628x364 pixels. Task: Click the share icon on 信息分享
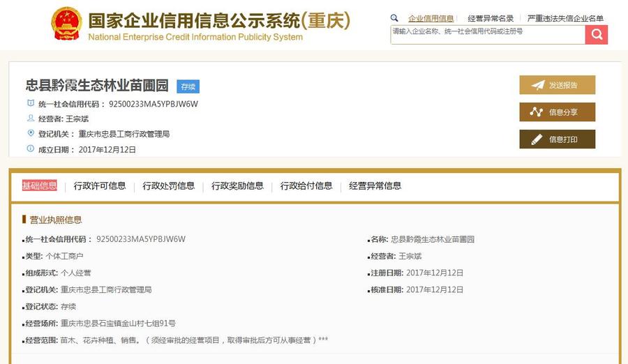point(537,112)
